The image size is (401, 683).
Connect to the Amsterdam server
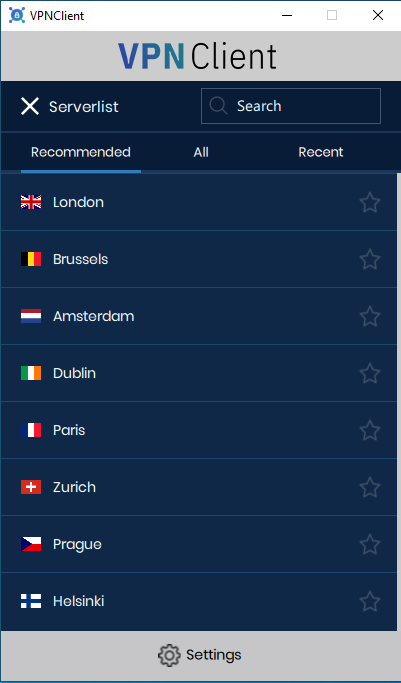coord(199,316)
